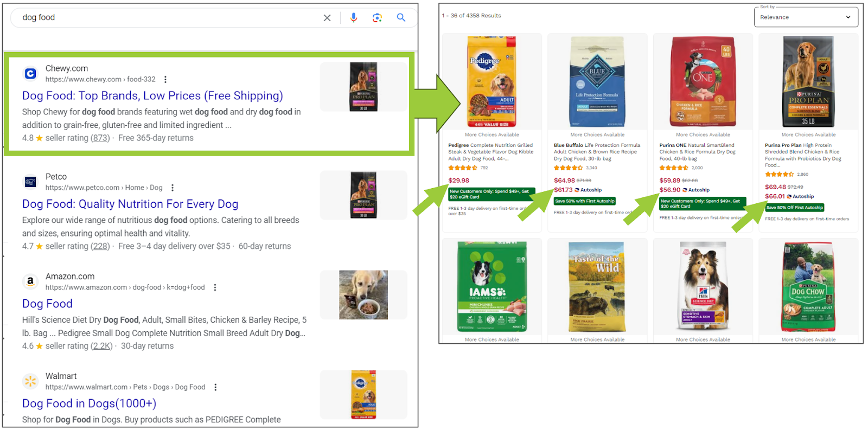The height and width of the screenshot is (430, 868).
Task: Open three-dot menu beside Amazon.com URL
Action: pos(215,287)
